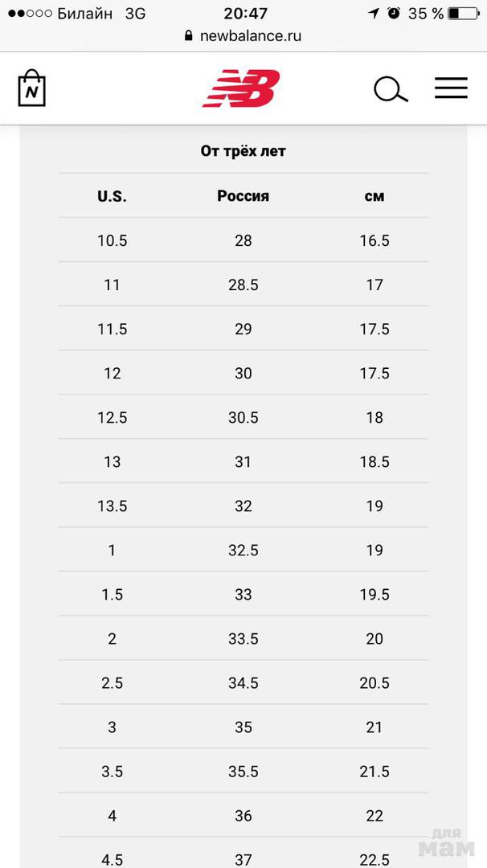Screen dimensions: 487x868
Task: Tap the signal strength dots
Action: [30, 14]
